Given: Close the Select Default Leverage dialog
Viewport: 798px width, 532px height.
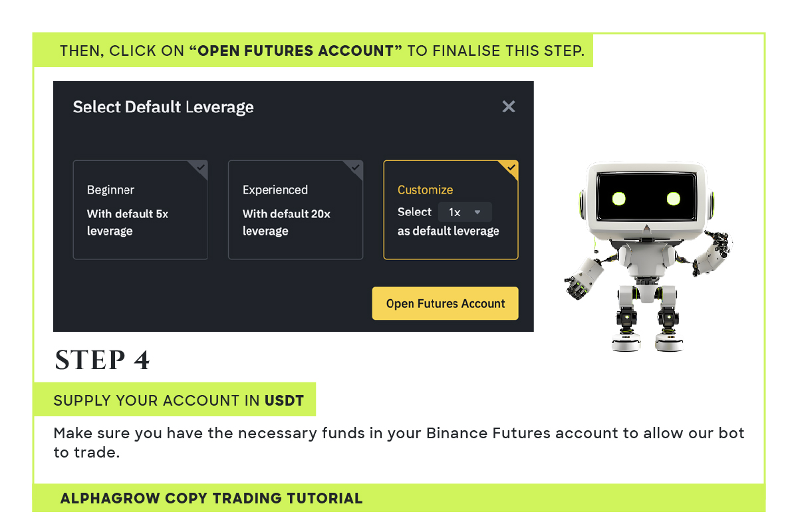Looking at the screenshot, I should coord(509,106).
